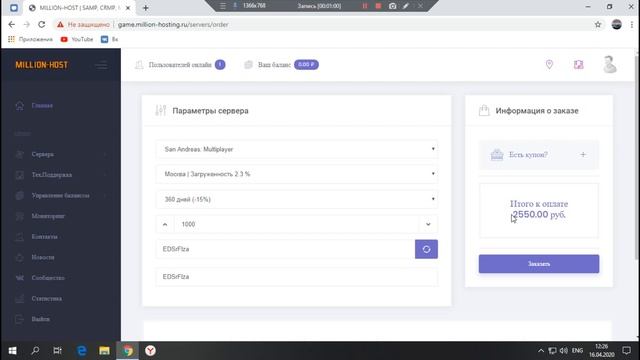Click the MILLION-HOST logo
Screen dimensions: 640x360
click(x=42, y=65)
